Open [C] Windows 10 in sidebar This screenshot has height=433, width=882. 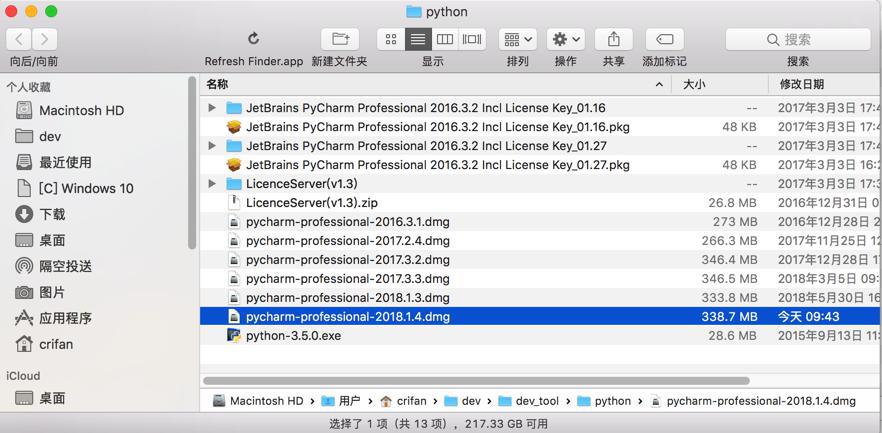[86, 188]
